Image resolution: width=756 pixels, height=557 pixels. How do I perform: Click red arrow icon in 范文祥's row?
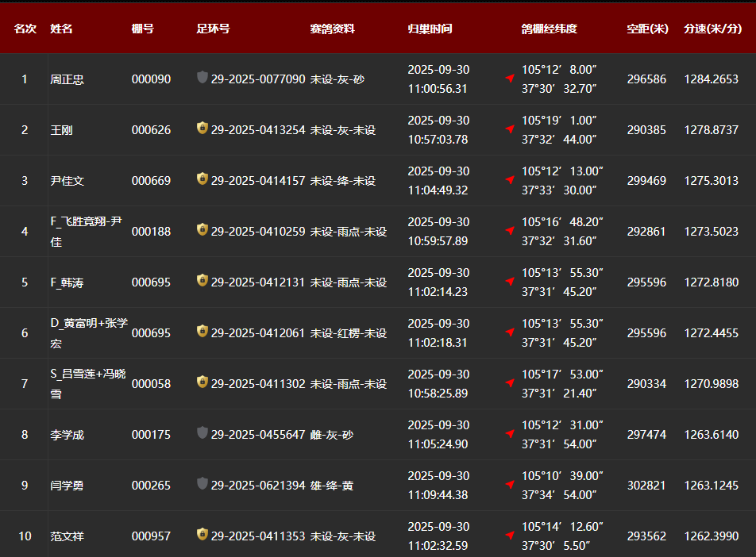510,536
